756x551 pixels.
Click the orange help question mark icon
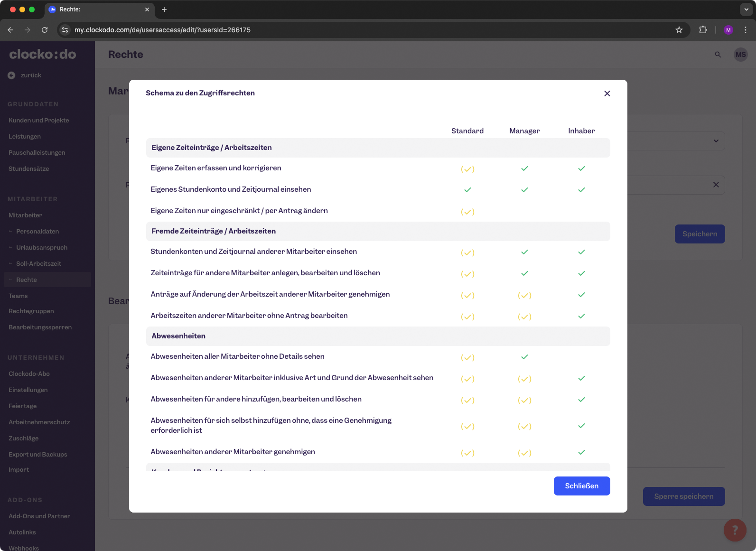(x=735, y=530)
